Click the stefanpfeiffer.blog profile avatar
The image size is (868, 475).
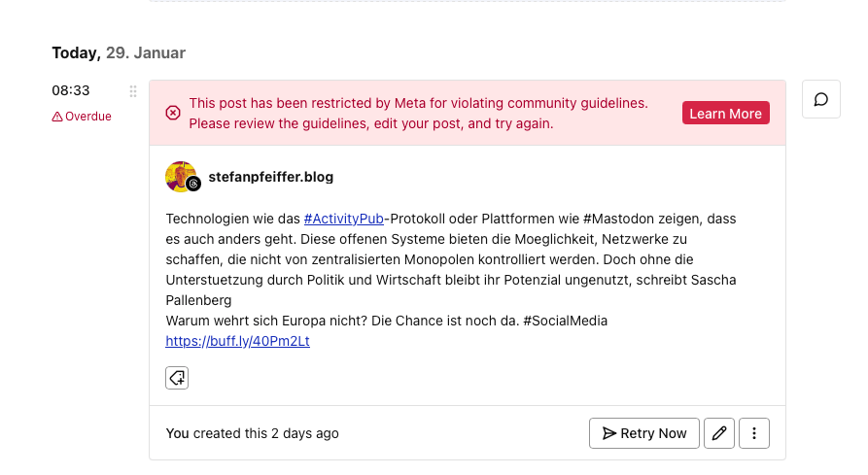[x=179, y=176]
